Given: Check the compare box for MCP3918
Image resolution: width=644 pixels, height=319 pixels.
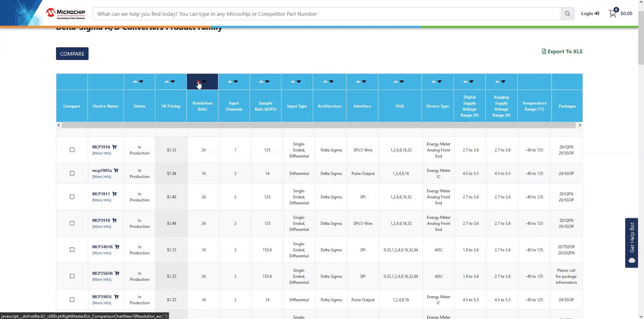Looking at the screenshot, I should (x=72, y=150).
